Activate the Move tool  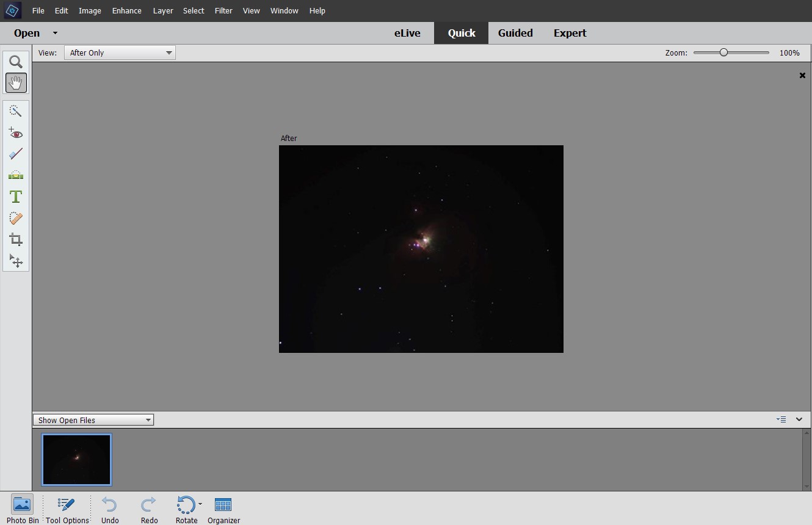click(x=16, y=261)
